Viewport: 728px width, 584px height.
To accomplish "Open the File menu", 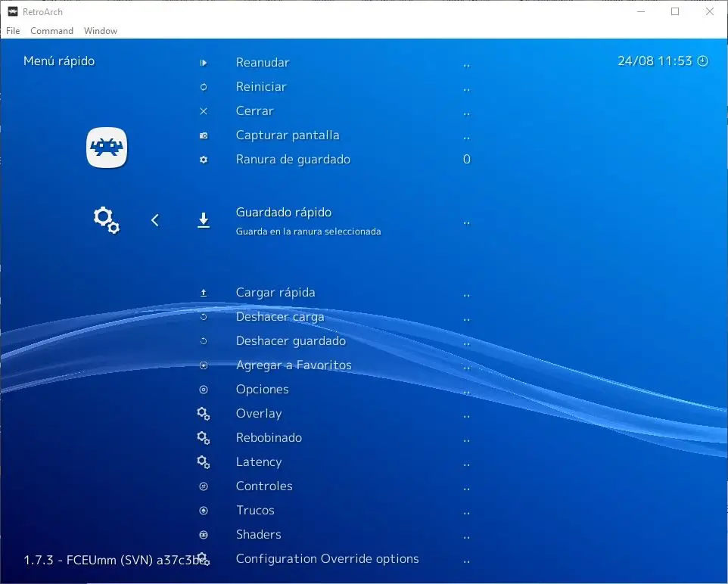I will click(13, 31).
